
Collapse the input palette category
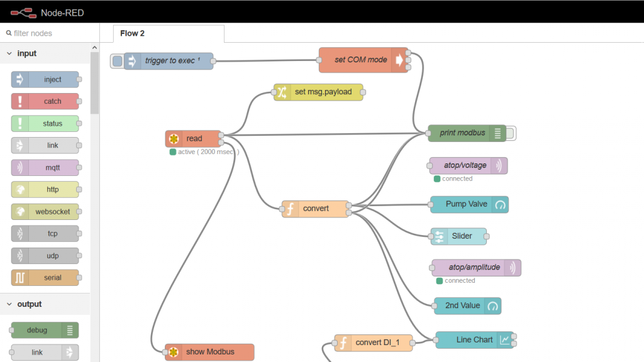pos(9,53)
